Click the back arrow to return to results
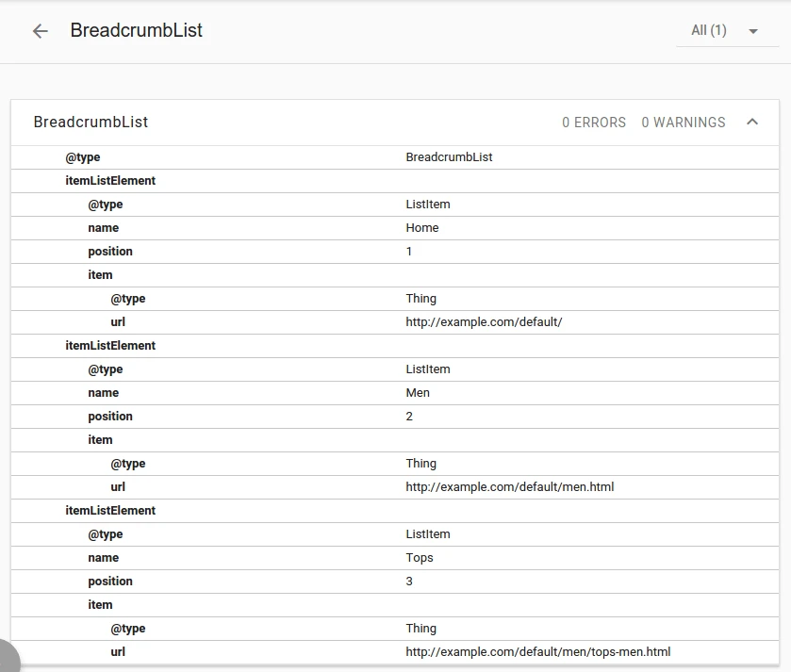The height and width of the screenshot is (672, 791). (39, 31)
